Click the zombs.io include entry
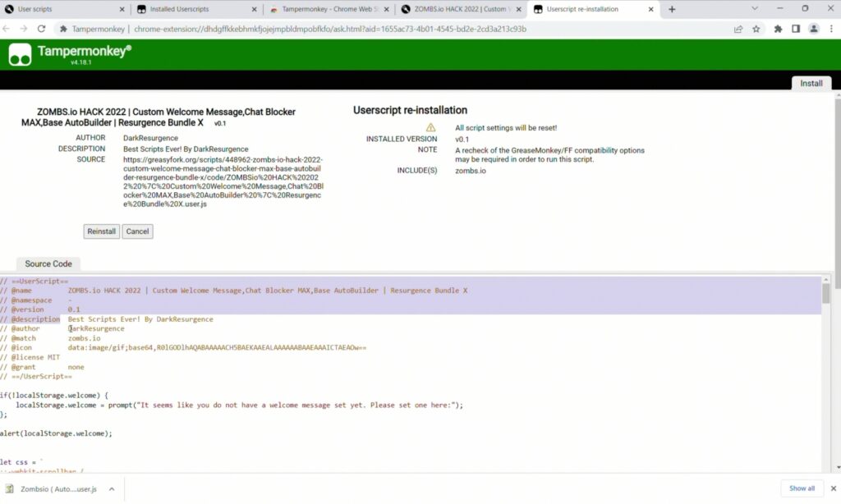This screenshot has width=841, height=504. (x=471, y=171)
